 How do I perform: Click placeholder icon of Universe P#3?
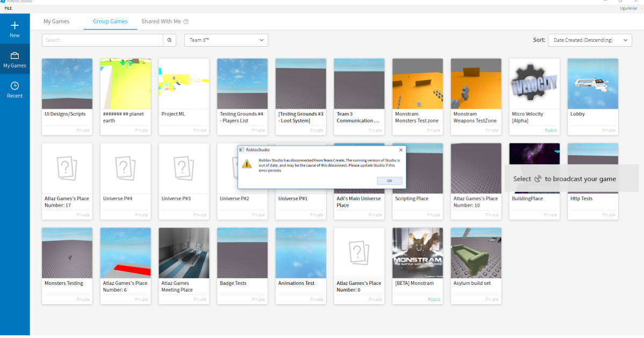coord(184,168)
